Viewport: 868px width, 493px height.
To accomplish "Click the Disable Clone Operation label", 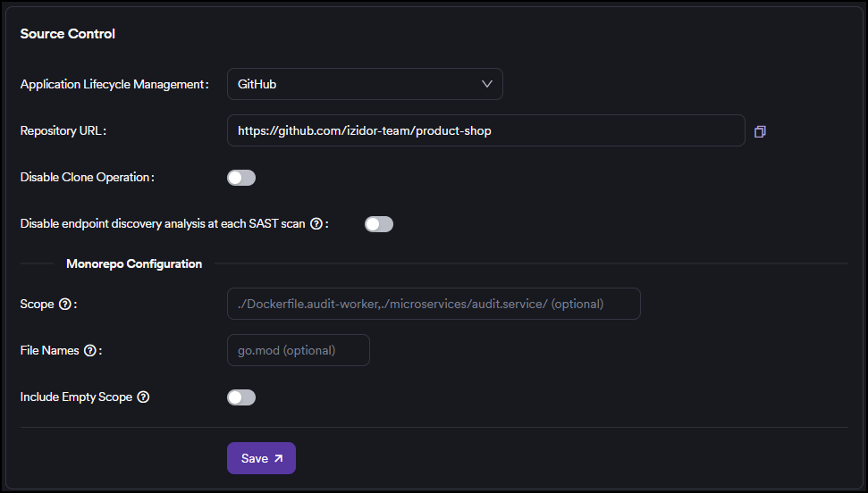I will click(86, 178).
